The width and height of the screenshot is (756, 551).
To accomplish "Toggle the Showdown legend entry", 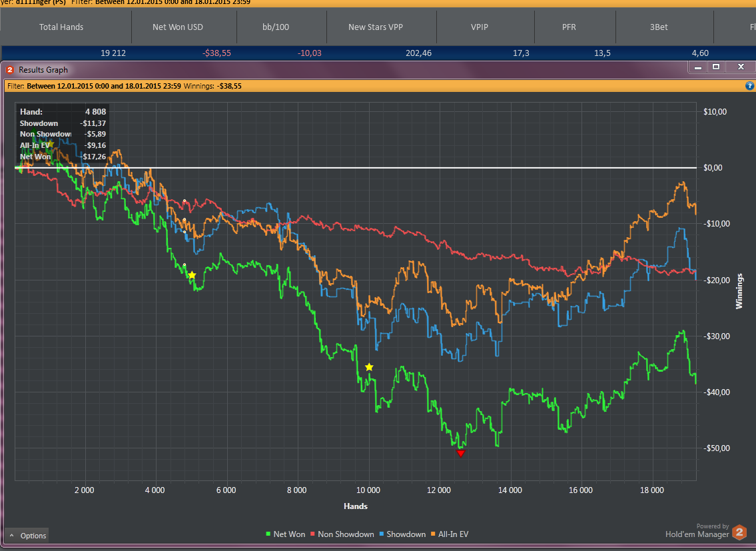I will (x=402, y=534).
